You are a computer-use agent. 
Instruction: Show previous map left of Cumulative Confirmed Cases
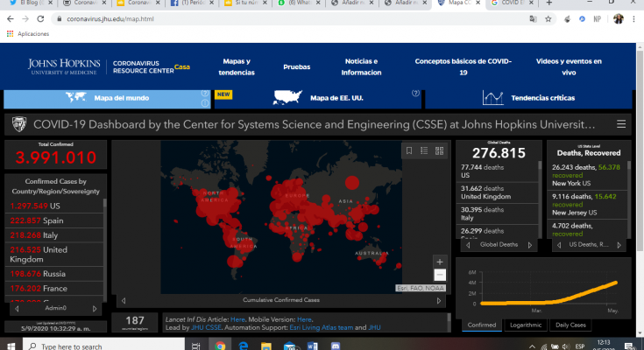tap(124, 301)
